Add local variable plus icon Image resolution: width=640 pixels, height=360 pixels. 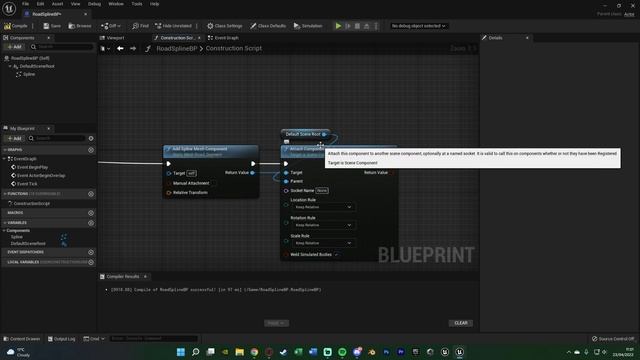point(91,262)
